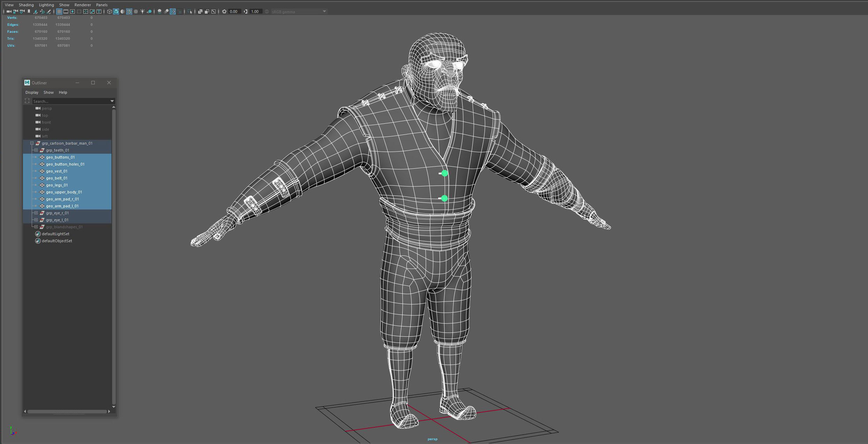The image size is (868, 444).
Task: Open the Lighting menu
Action: tap(46, 5)
